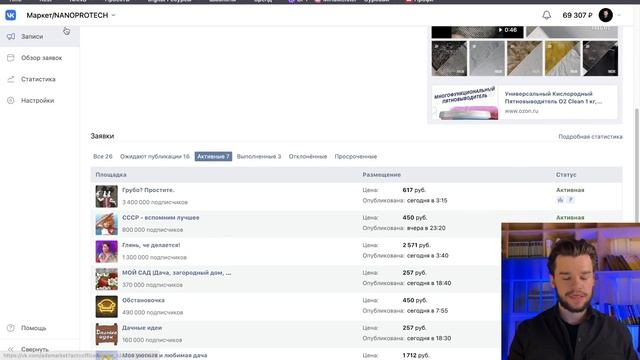Click 'сегодня в 3:15' publication time
Screen dimensions: 640x360
[427, 200]
